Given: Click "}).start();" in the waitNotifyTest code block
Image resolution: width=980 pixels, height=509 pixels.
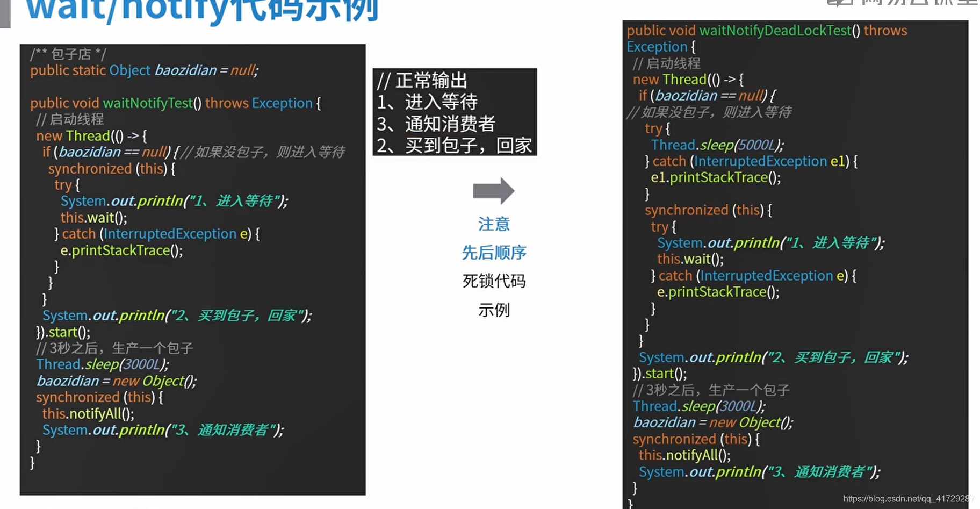Looking at the screenshot, I should (63, 332).
